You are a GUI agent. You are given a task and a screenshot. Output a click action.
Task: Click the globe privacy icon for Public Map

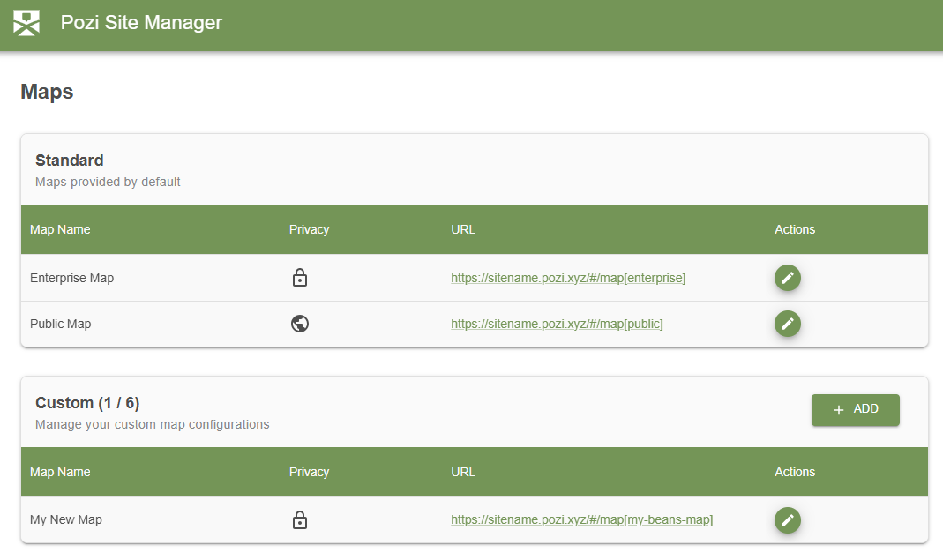tap(300, 324)
